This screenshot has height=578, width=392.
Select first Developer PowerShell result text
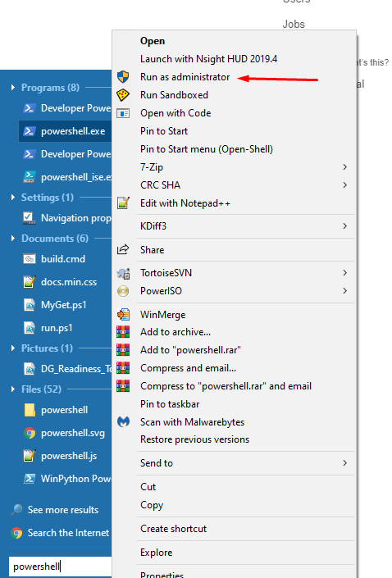76,108
